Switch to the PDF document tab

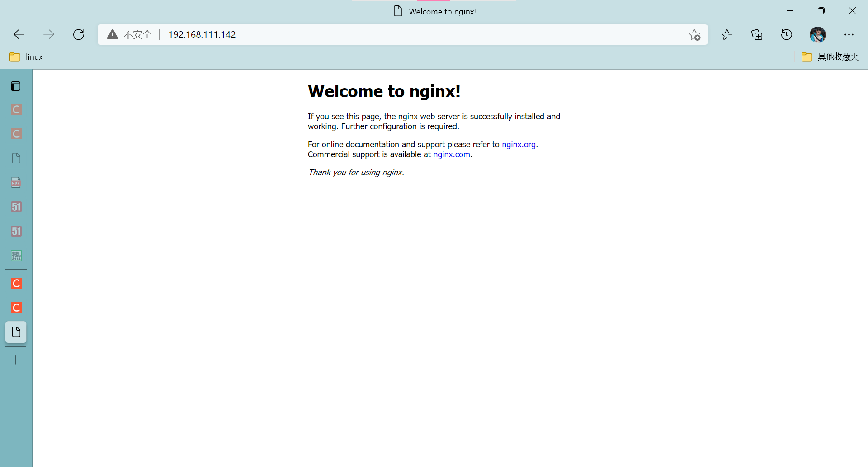[x=16, y=182]
